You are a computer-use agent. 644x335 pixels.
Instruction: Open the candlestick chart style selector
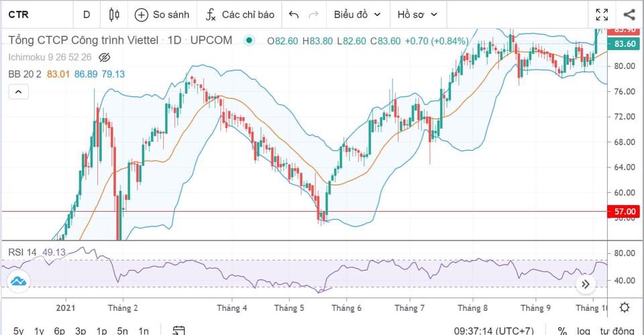tap(114, 15)
